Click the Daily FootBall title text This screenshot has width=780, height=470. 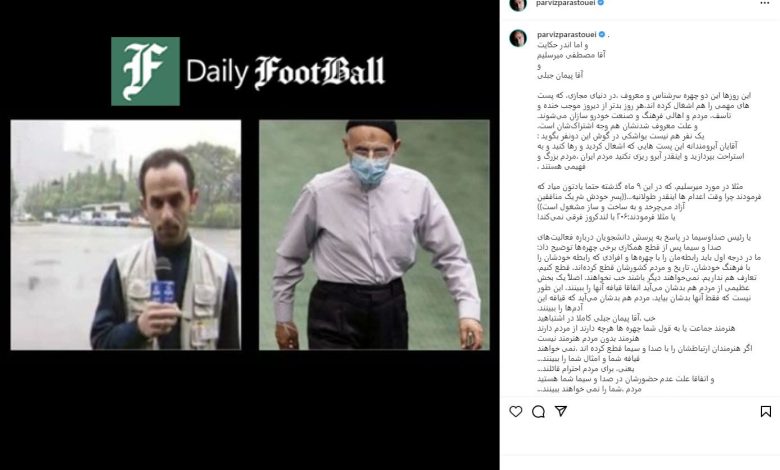tap(286, 73)
